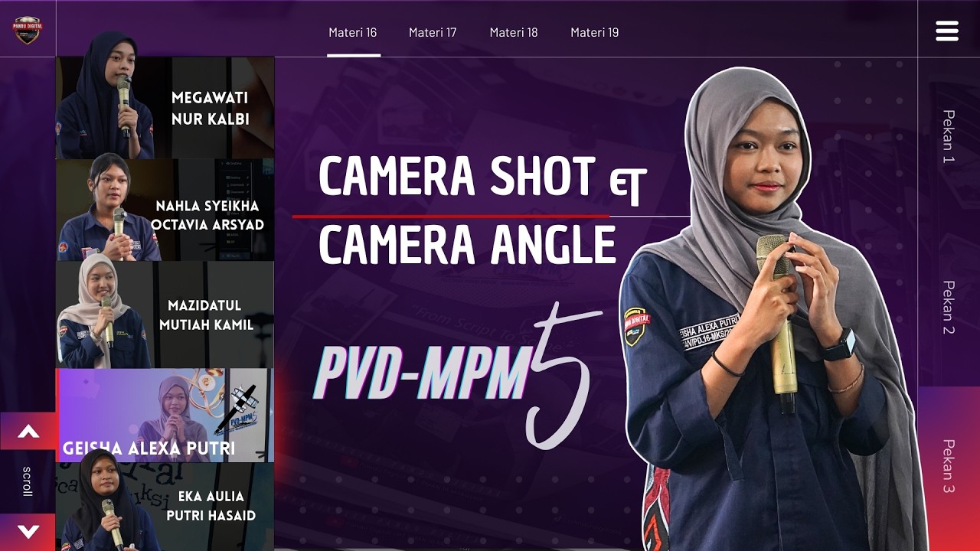Viewport: 980px width, 551px height.
Task: Switch to the Materi 16 tab
Action: pyautogui.click(x=353, y=32)
